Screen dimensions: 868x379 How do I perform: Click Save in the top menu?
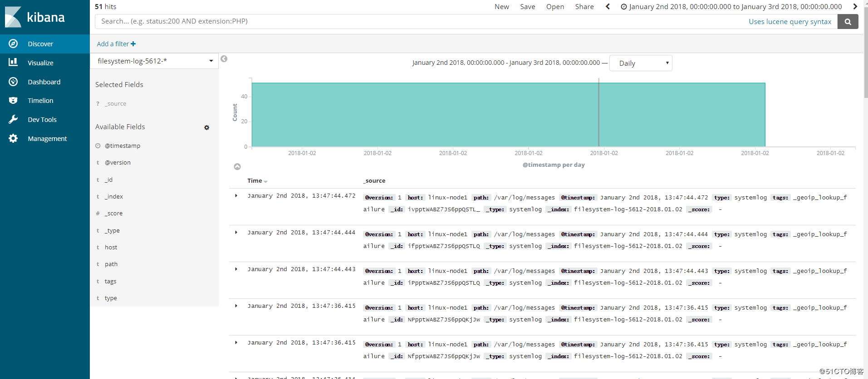pyautogui.click(x=528, y=6)
